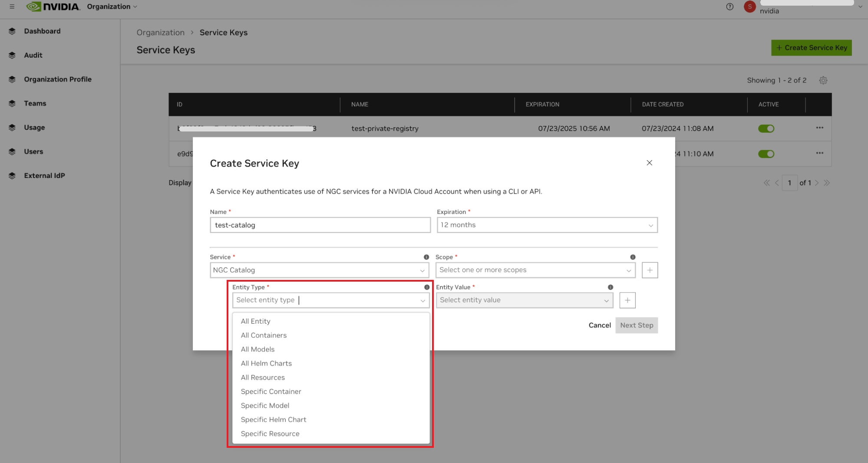Open Organization Profile in sidebar

(58, 79)
